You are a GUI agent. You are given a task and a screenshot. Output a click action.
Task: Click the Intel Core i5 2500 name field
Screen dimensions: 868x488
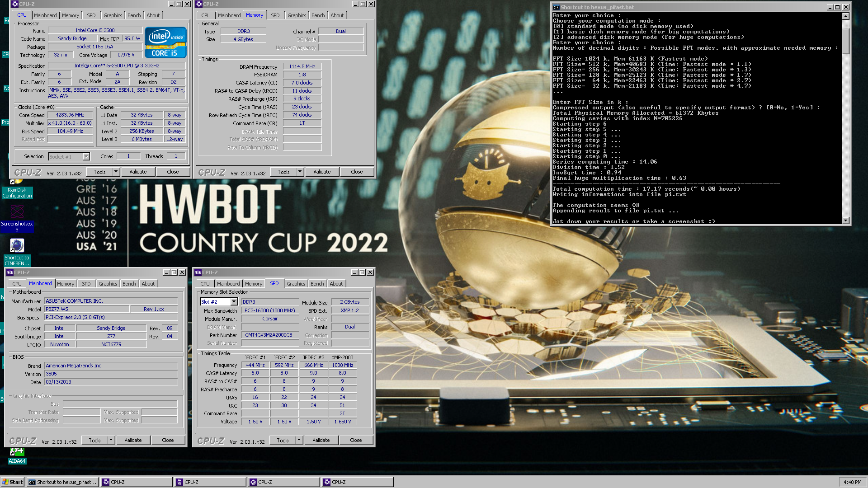pos(95,30)
